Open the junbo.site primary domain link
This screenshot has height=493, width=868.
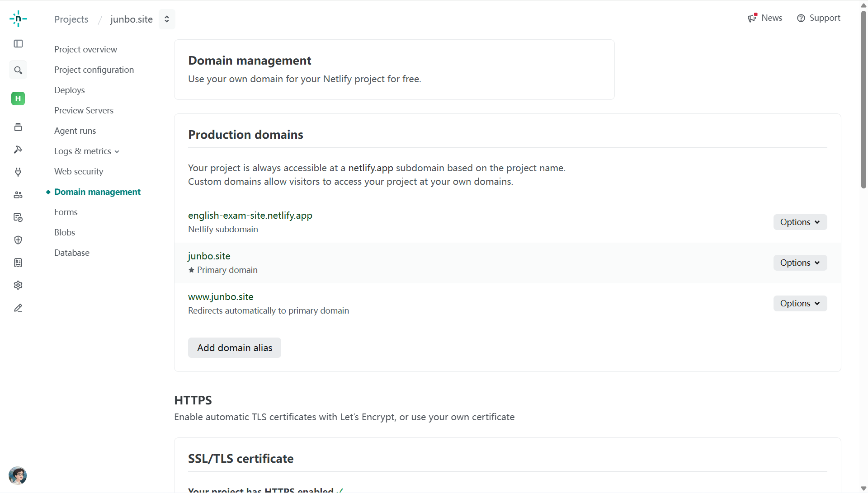pyautogui.click(x=209, y=256)
